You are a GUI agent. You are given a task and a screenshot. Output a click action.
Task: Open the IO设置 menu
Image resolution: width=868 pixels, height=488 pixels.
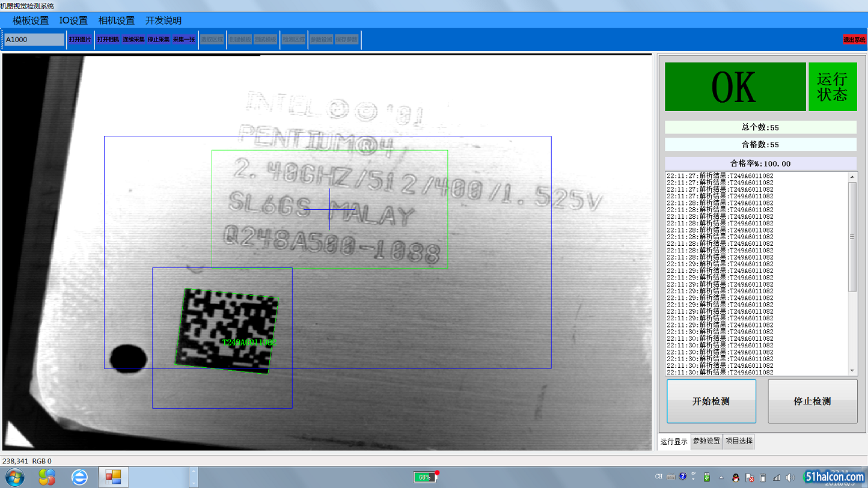pos(73,20)
